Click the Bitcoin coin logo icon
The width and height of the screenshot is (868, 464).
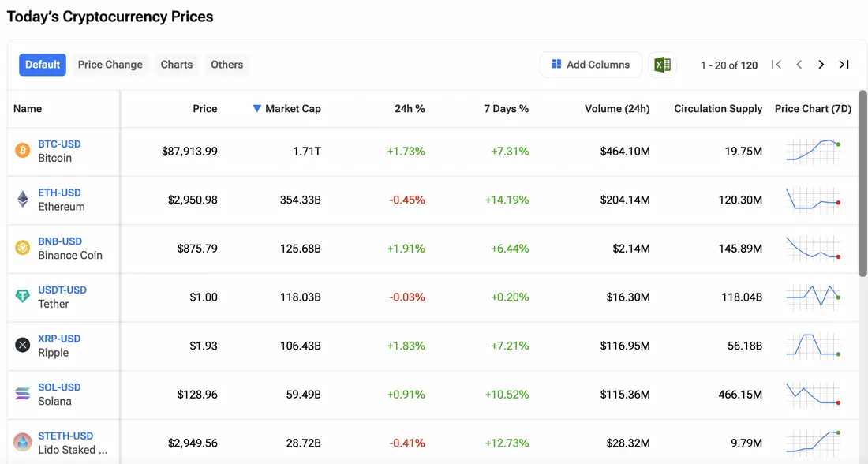23,151
